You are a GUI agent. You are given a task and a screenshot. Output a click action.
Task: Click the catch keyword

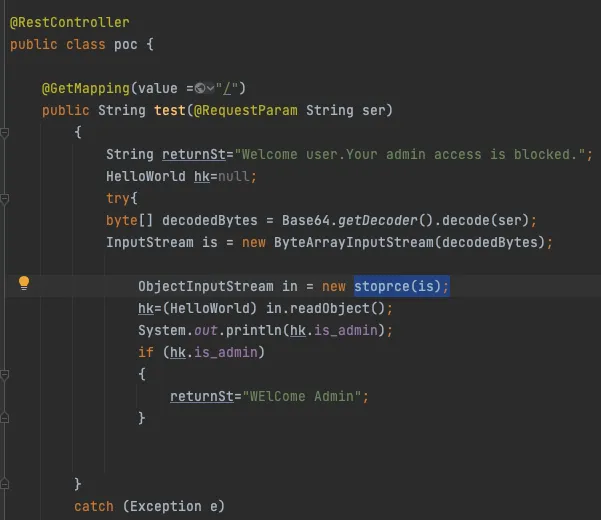tap(94, 507)
